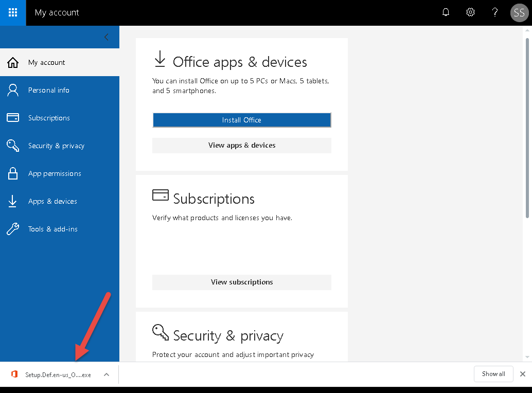Click the padlock icon for App permissions
Image resolution: width=532 pixels, height=393 pixels.
point(13,173)
